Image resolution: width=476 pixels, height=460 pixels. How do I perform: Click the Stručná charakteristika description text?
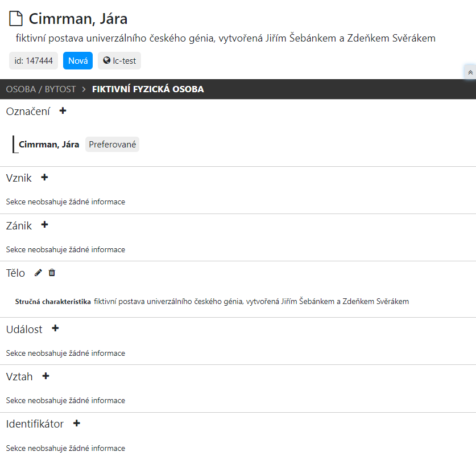(x=251, y=302)
